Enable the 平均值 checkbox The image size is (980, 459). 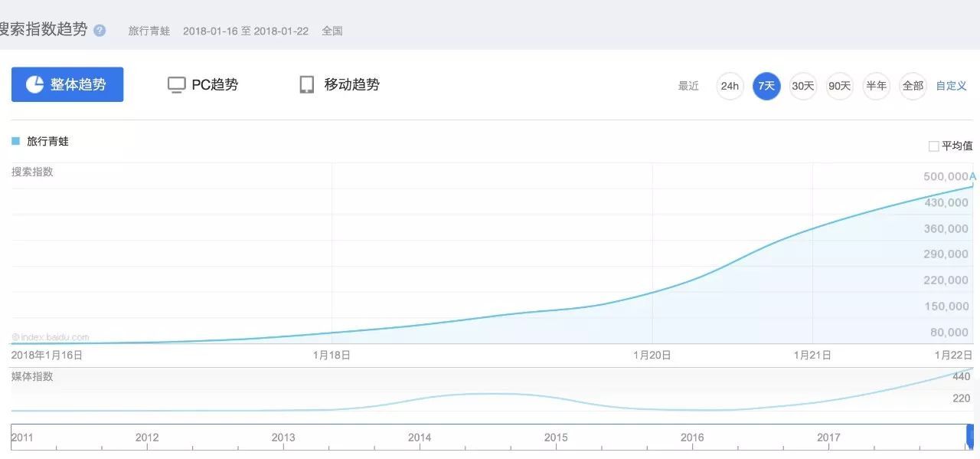[x=933, y=146]
